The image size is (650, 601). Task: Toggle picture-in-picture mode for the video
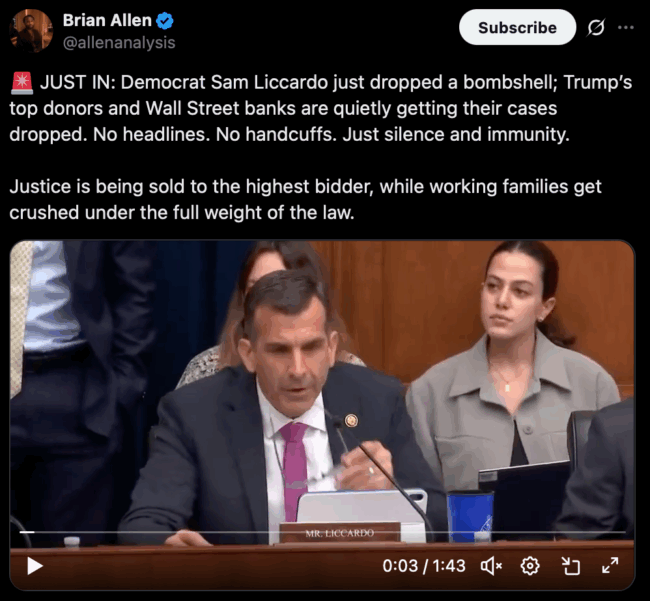point(570,566)
